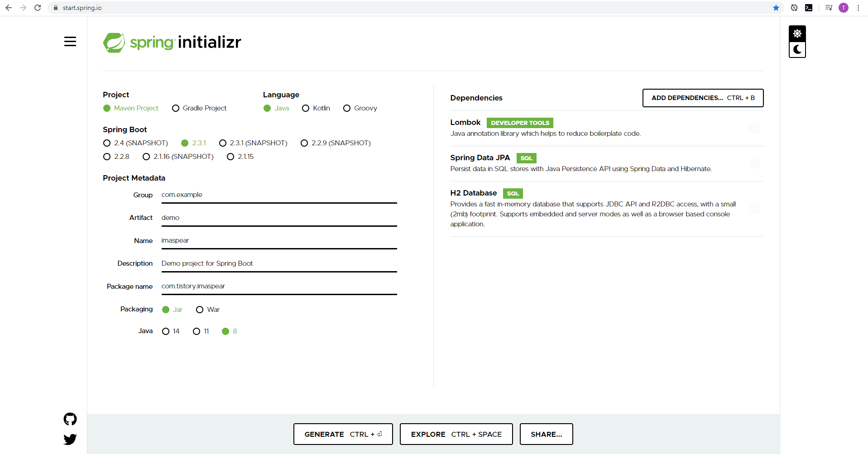
Task: Select Java version 8
Action: click(230, 331)
